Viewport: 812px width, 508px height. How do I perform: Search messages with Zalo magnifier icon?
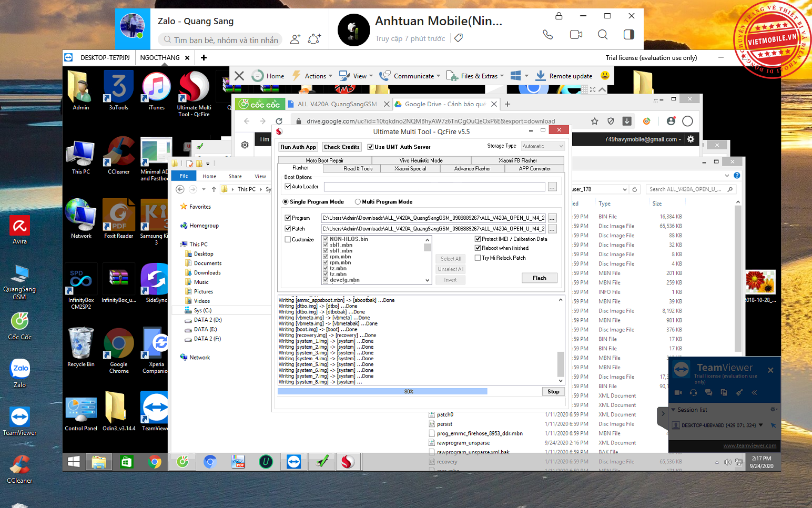603,35
